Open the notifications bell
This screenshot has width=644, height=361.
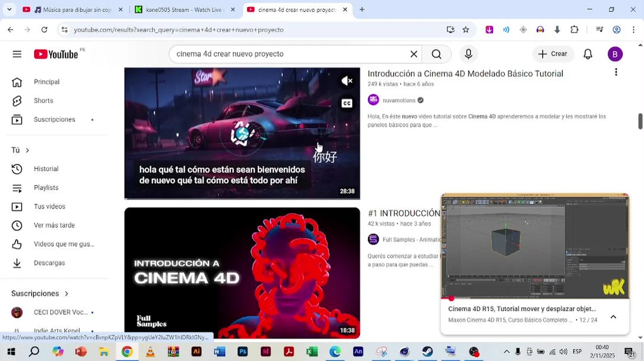point(588,54)
